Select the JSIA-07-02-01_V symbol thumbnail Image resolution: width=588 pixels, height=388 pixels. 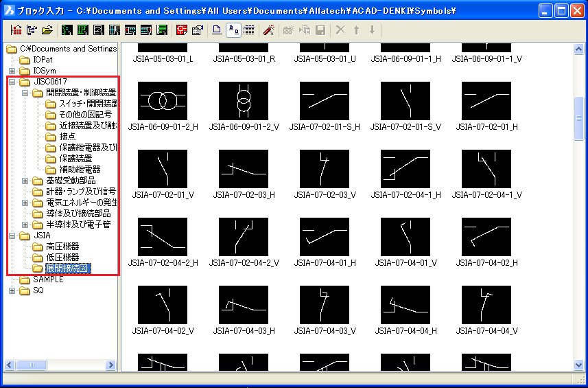[x=163, y=169]
